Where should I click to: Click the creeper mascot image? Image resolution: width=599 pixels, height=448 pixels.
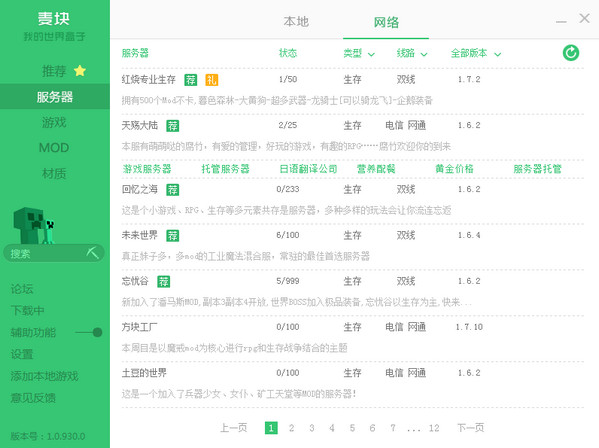34,225
